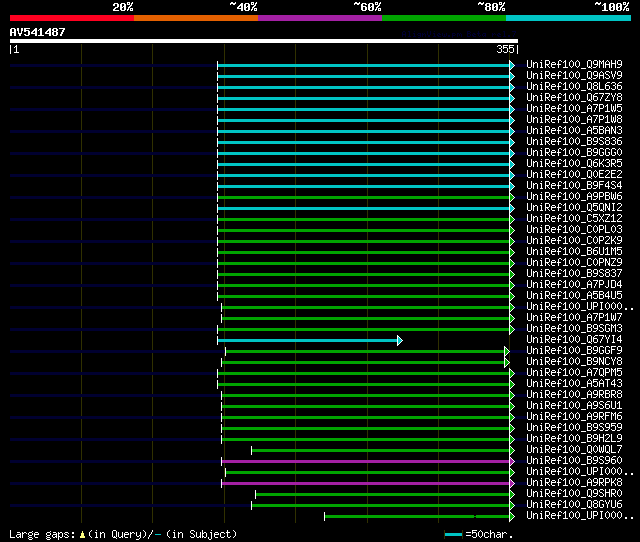Click the UniRef100_B9S836 entry

click(x=574, y=141)
